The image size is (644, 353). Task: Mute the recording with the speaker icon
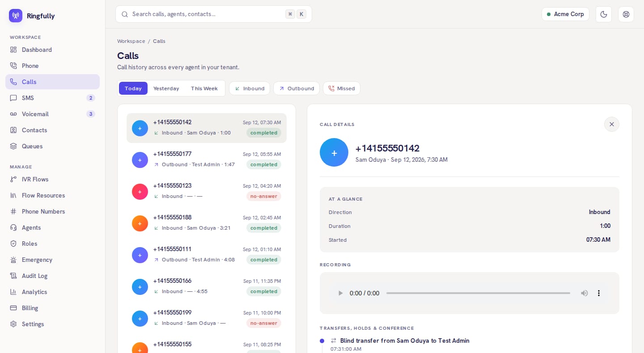584,293
